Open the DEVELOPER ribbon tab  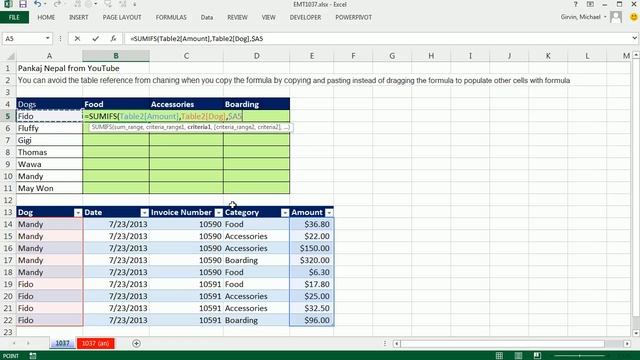tap(305, 18)
